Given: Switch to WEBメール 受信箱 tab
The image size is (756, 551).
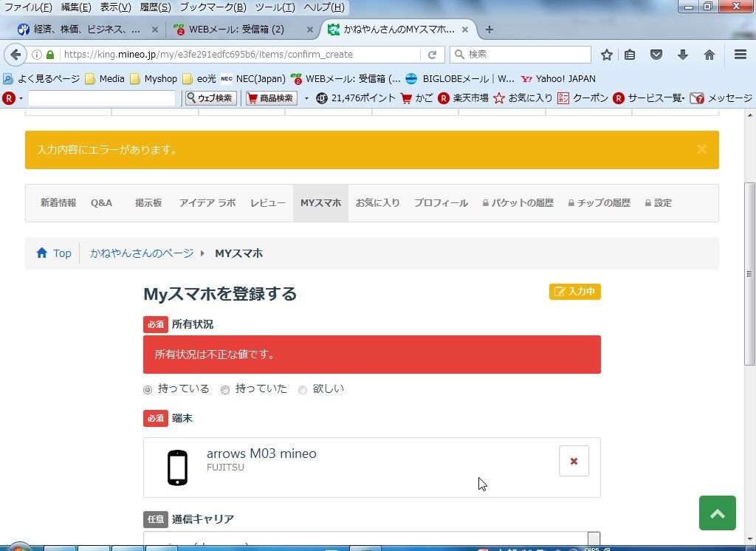Looking at the screenshot, I should point(236,30).
